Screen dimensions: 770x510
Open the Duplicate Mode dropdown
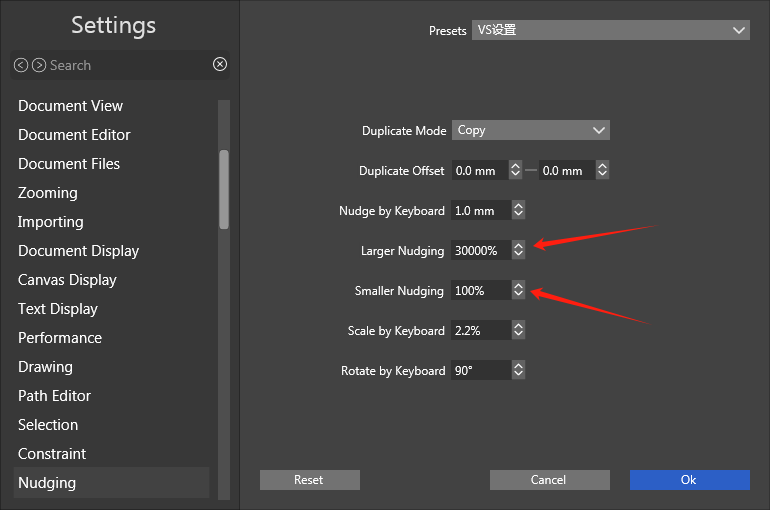coord(530,131)
